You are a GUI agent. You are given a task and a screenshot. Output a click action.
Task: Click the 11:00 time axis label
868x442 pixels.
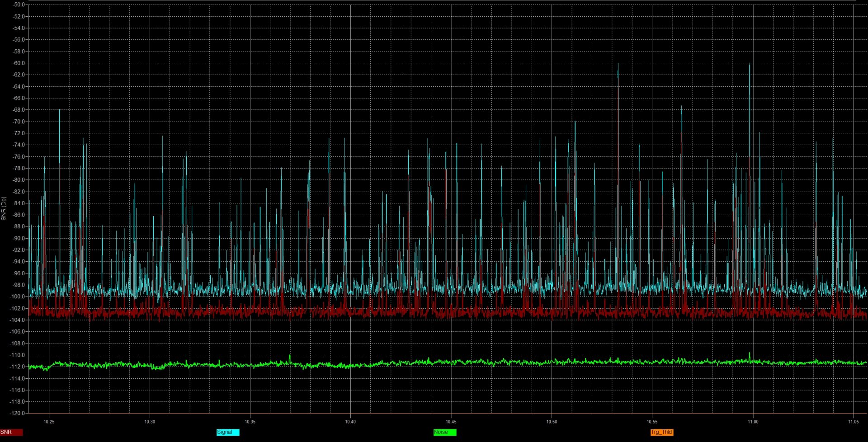tap(753, 422)
